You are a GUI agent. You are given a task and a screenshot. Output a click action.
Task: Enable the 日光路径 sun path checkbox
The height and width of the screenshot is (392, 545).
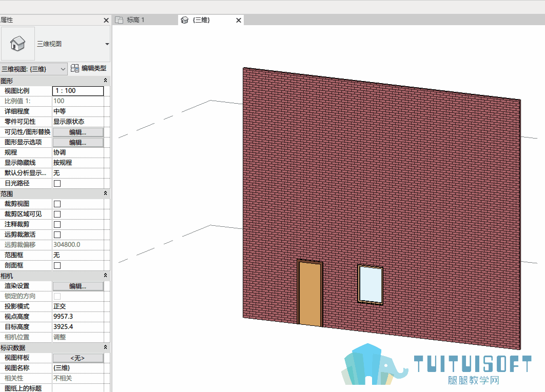(x=57, y=183)
